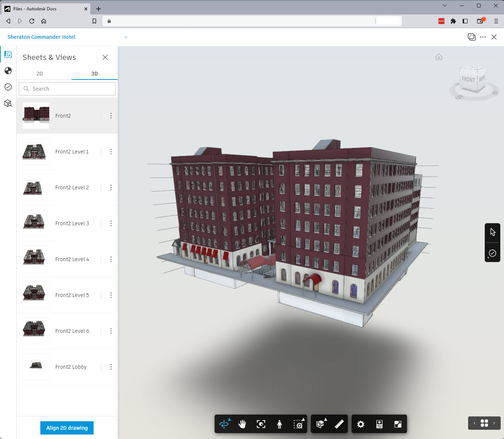Open options menu for Front2 Lobby

point(111,367)
